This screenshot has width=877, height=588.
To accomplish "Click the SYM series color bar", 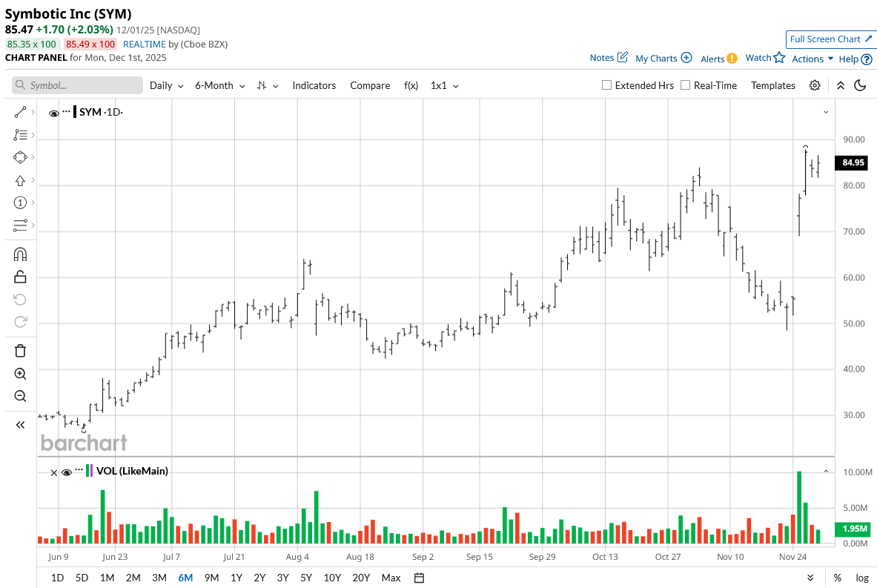I will point(75,111).
